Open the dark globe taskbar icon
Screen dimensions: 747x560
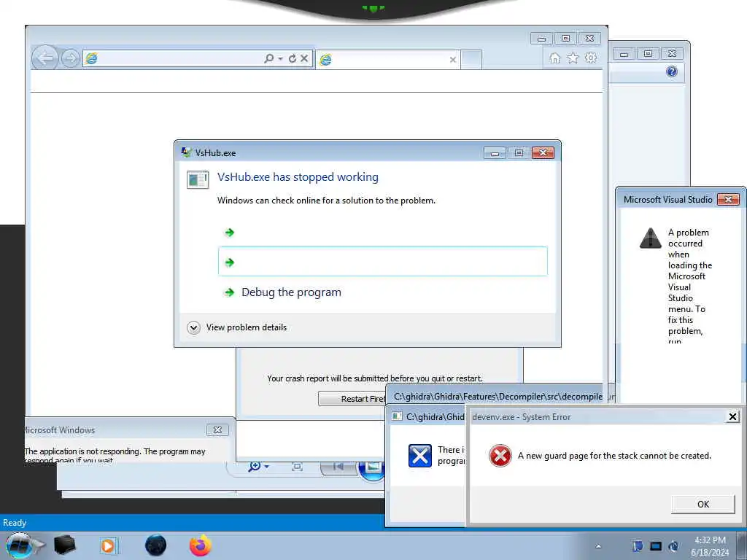(156, 545)
